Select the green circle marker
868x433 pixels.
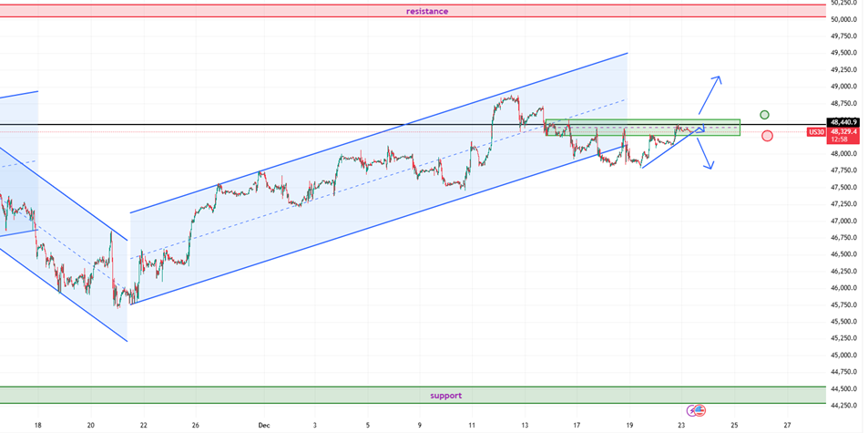click(764, 115)
